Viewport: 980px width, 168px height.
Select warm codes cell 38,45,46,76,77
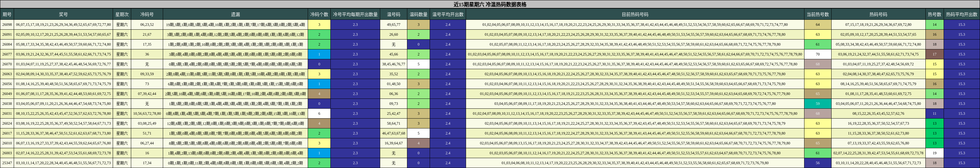(x=394, y=64)
